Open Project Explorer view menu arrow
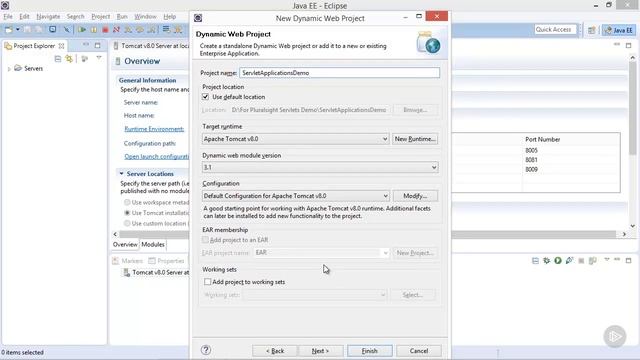 (99, 58)
